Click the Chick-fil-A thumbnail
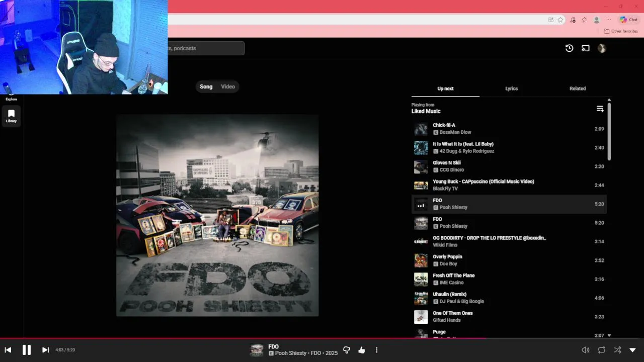 click(x=421, y=129)
